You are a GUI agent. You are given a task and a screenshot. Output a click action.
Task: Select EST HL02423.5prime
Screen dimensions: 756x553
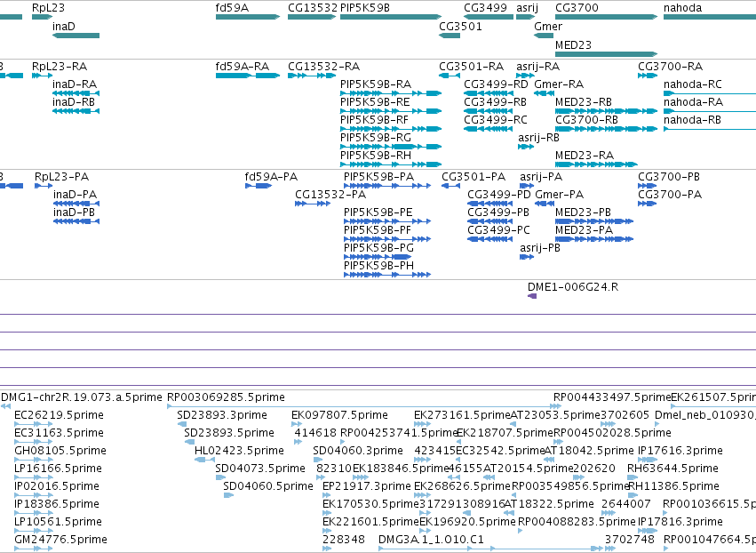coord(239,451)
